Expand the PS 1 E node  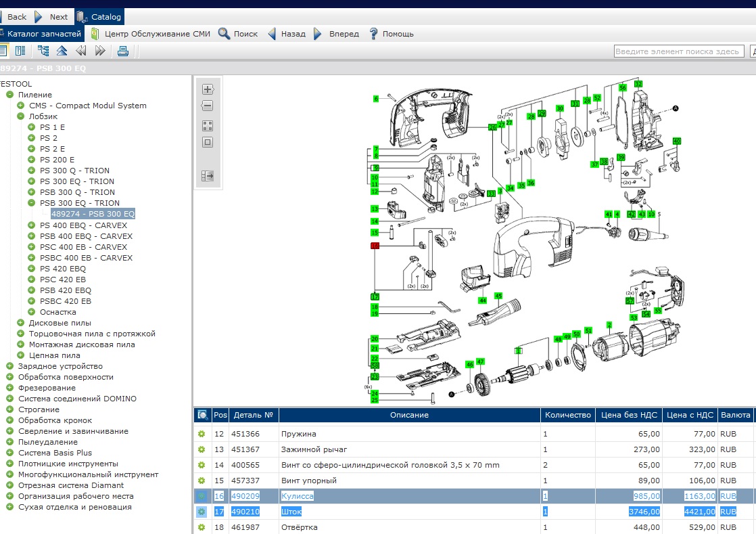pos(31,127)
